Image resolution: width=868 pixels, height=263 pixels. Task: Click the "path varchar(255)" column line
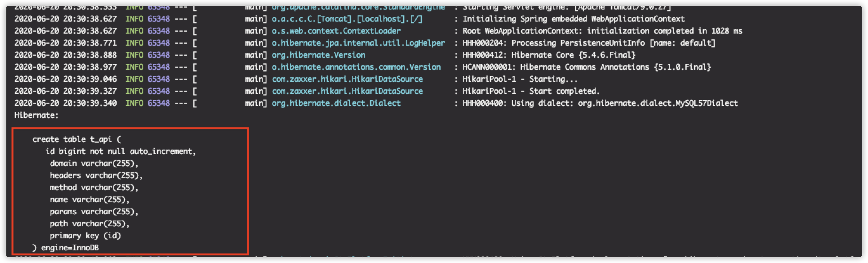click(x=89, y=224)
